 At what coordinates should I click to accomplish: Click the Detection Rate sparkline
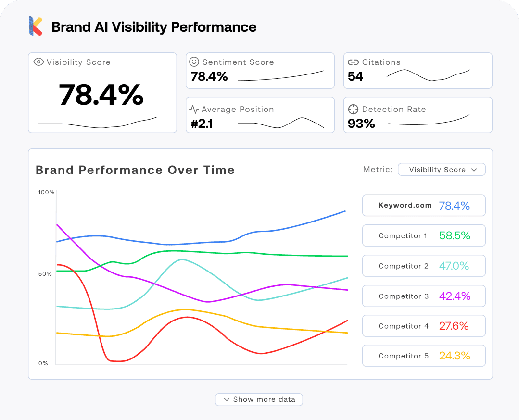pyautogui.click(x=429, y=121)
